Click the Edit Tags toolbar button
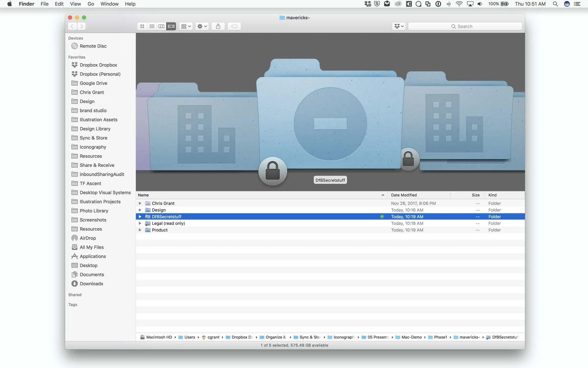 (x=234, y=26)
